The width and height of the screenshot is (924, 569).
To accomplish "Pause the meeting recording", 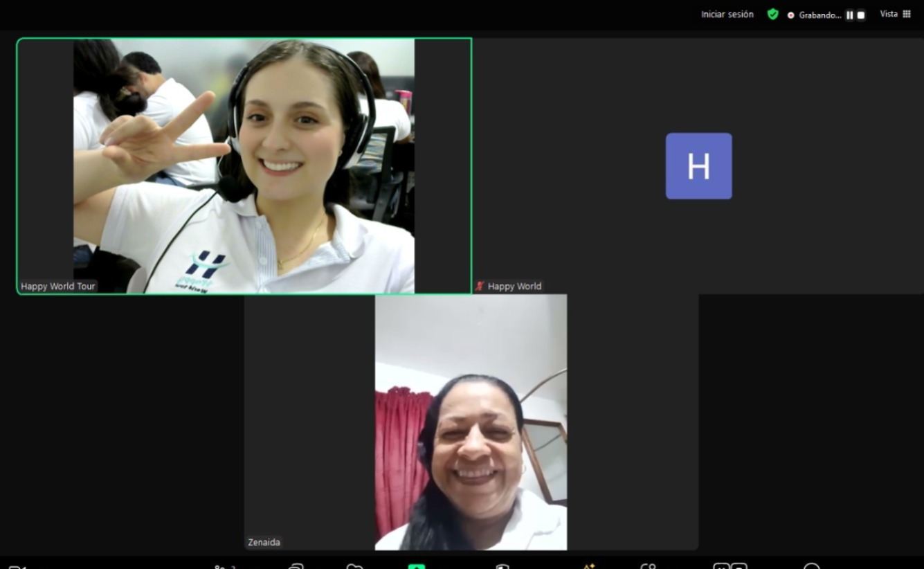I will 849,15.
